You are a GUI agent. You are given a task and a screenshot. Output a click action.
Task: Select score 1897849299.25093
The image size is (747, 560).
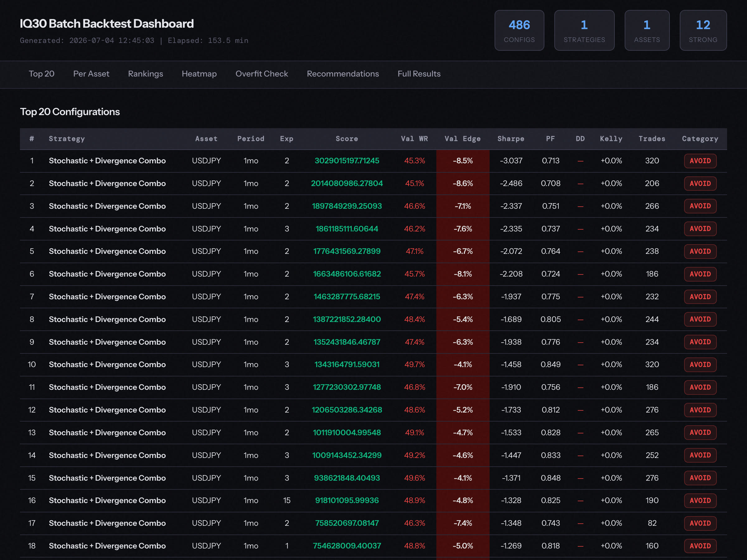[347, 206]
